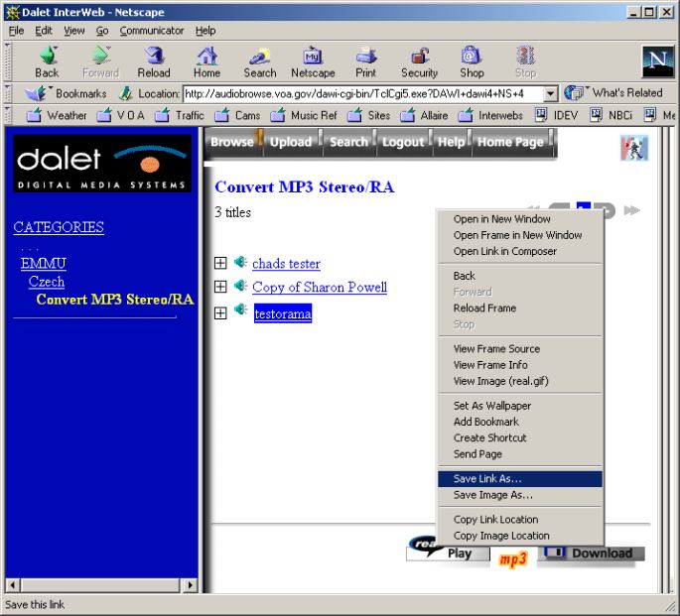Open the Communicator menu
The image size is (680, 616).
(x=152, y=31)
